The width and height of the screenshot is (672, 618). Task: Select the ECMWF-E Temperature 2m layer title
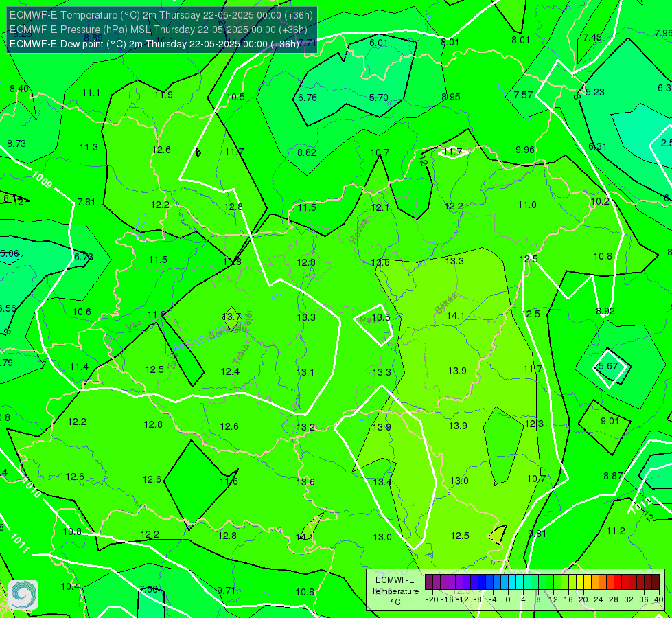point(161,15)
